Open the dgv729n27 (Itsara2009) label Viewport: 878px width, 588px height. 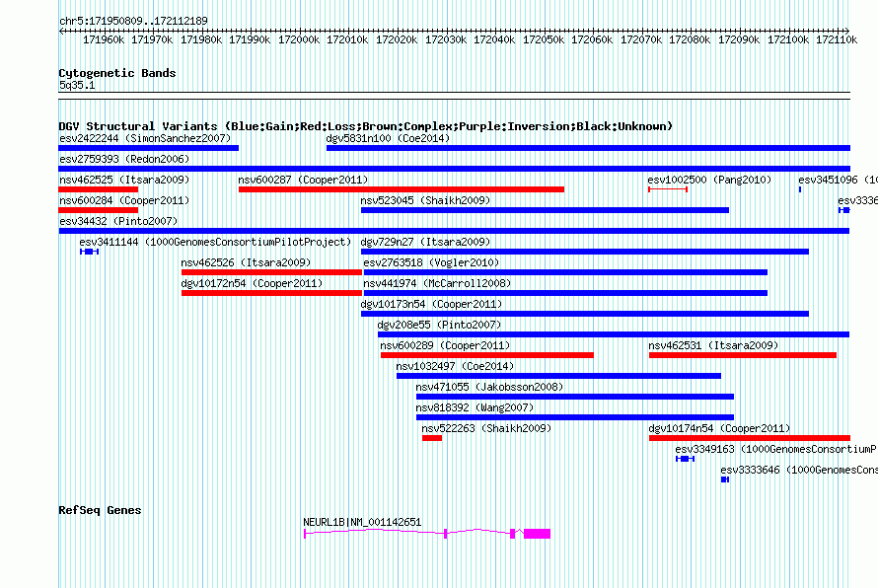click(x=425, y=242)
